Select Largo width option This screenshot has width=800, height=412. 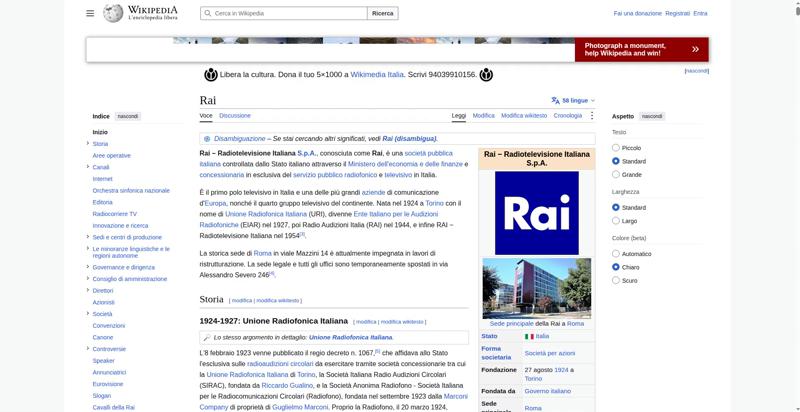616,221
